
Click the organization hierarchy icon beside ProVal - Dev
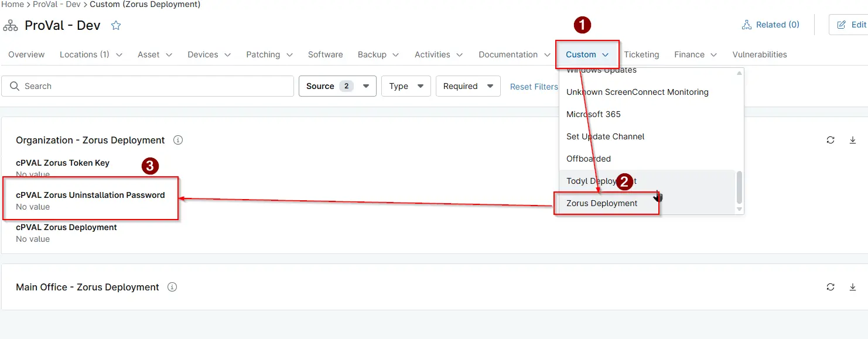[x=11, y=25]
